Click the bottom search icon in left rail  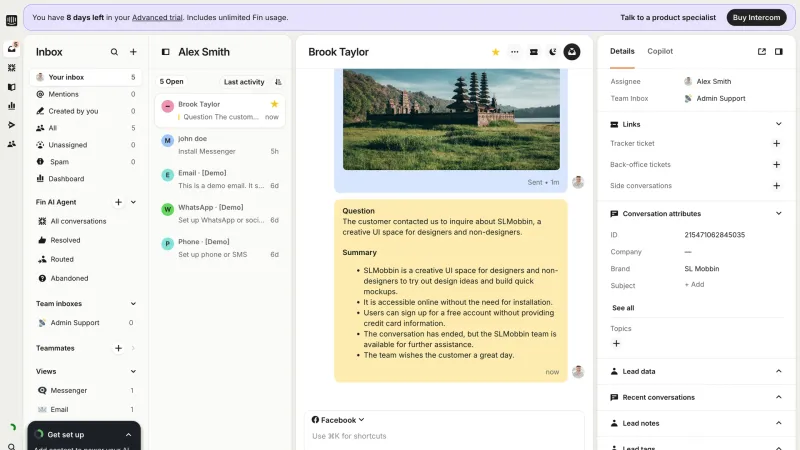11,446
